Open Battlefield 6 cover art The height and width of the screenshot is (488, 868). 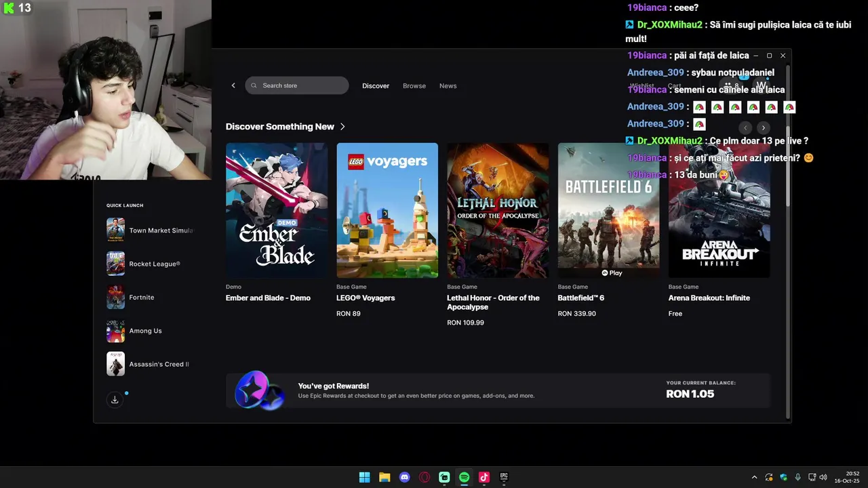608,210
